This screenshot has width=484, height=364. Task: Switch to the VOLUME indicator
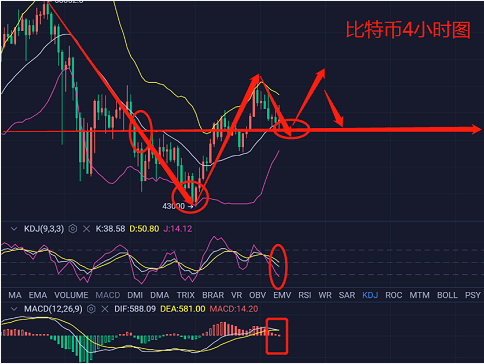point(71,295)
